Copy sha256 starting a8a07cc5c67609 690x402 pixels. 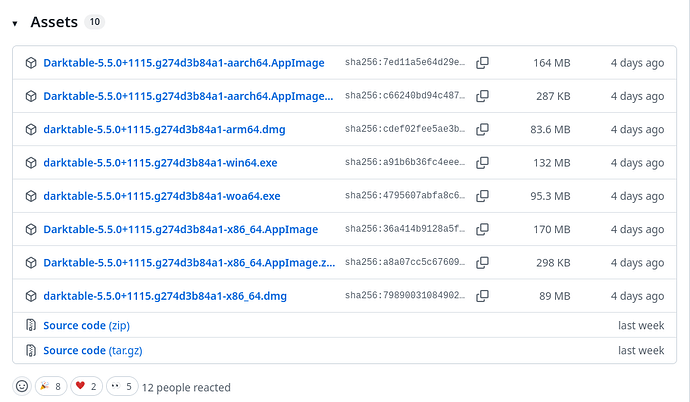pyautogui.click(x=482, y=263)
